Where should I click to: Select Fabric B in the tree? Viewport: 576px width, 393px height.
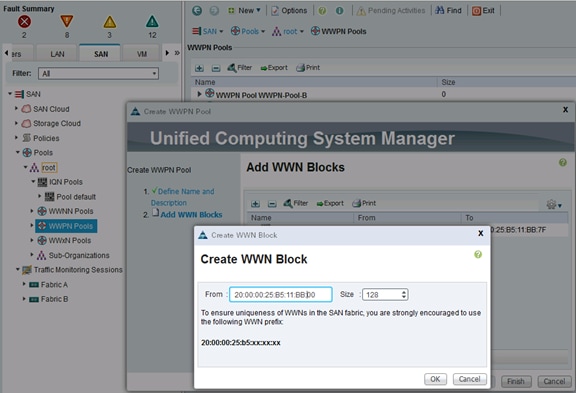coord(54,299)
